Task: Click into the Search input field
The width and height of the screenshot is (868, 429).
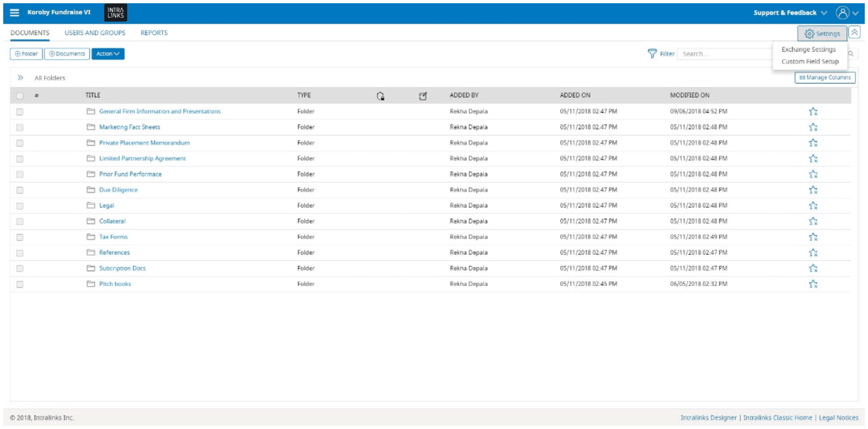Action: point(725,54)
